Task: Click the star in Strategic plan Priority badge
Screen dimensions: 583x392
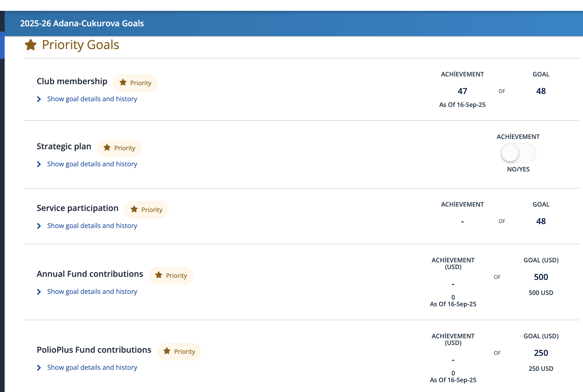Action: click(x=107, y=148)
